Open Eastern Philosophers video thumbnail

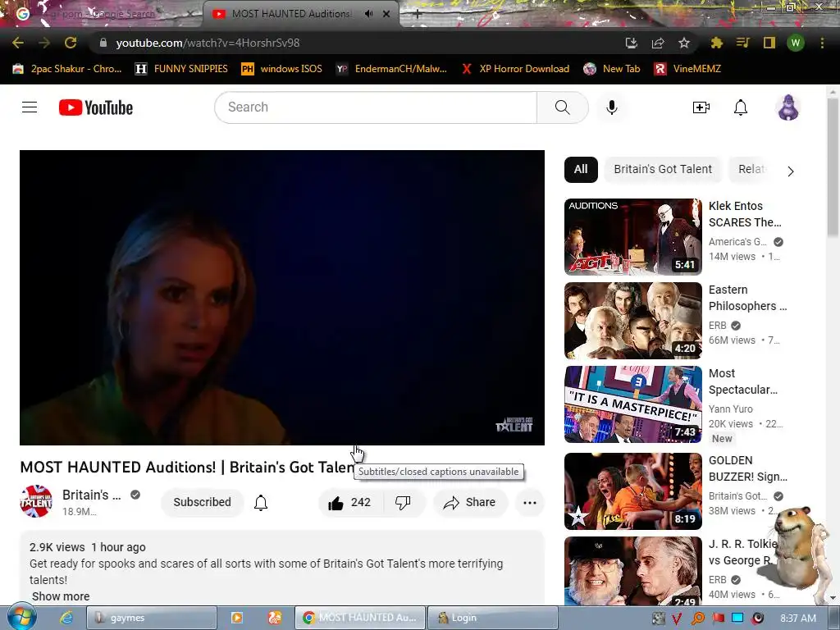pyautogui.click(x=632, y=321)
